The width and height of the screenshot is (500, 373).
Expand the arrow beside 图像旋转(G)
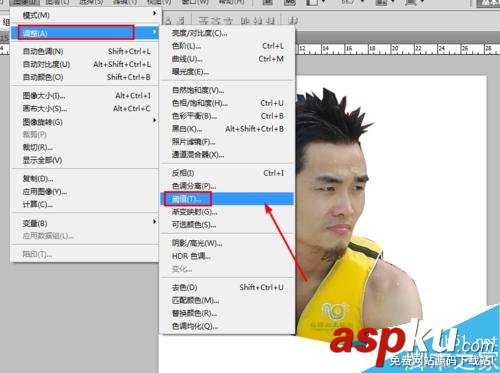coord(154,120)
